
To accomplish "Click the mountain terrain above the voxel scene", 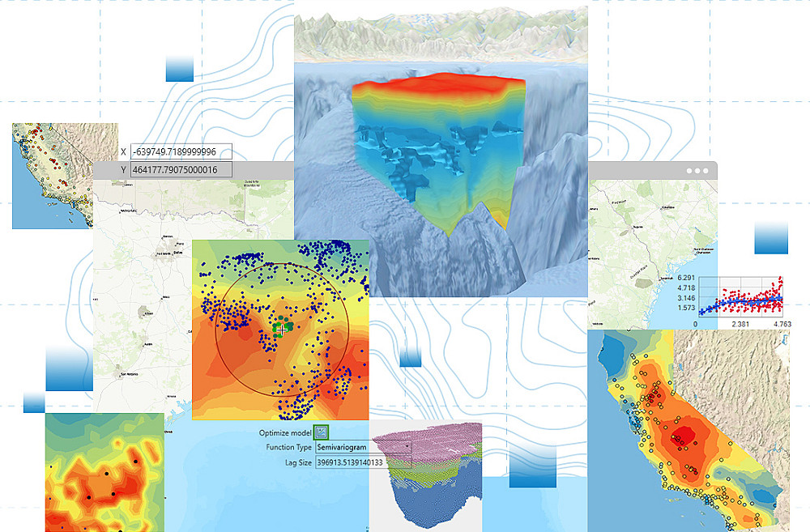I will pyautogui.click(x=441, y=35).
